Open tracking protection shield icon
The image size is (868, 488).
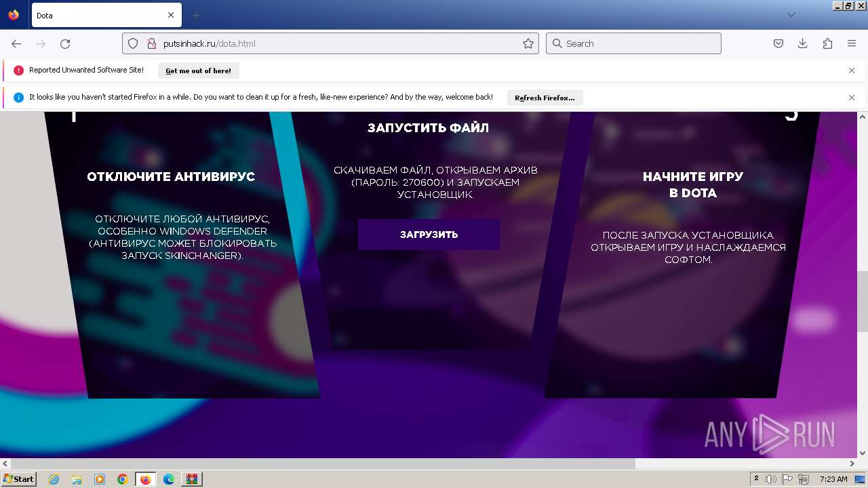pyautogui.click(x=134, y=43)
